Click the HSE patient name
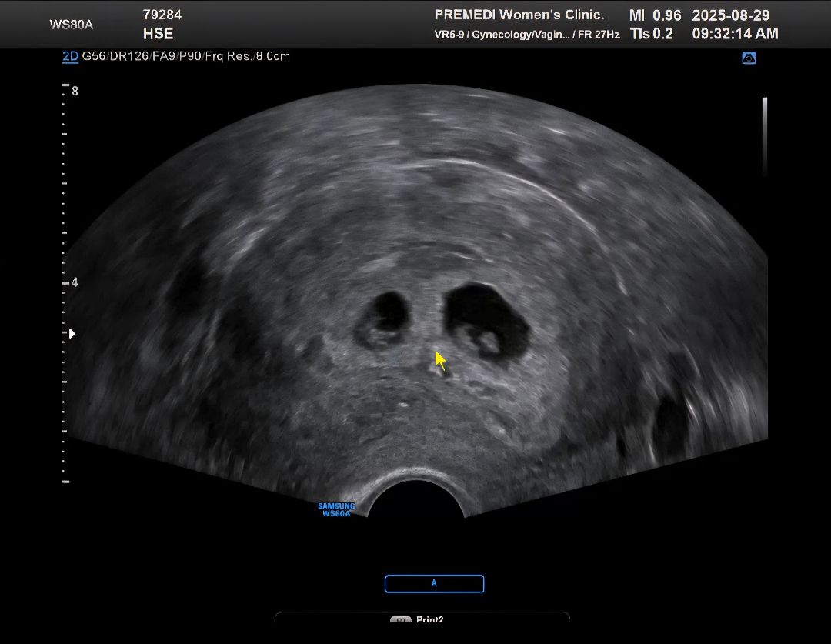This screenshot has width=831, height=644. click(159, 34)
